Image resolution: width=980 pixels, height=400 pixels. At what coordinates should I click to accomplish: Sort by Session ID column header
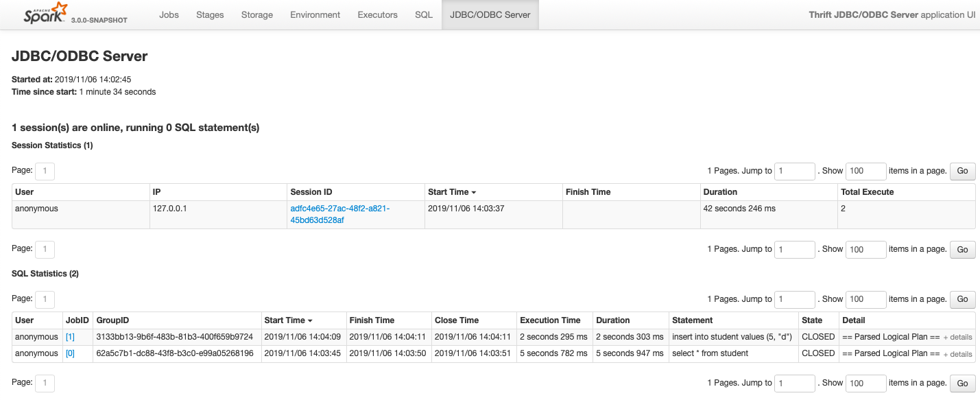pyautogui.click(x=311, y=192)
